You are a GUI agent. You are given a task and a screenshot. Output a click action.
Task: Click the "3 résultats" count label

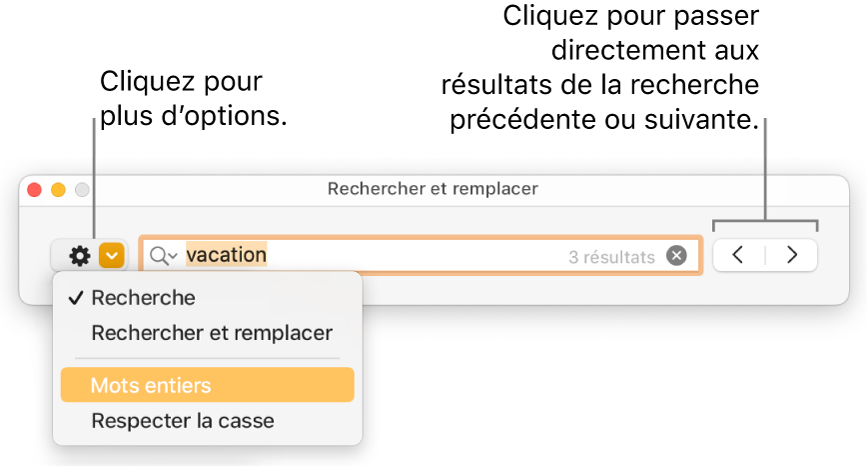[611, 257]
